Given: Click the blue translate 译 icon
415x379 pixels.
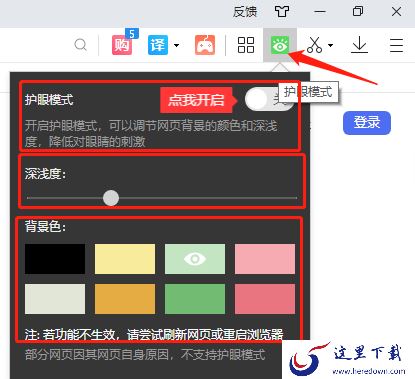Looking at the screenshot, I should click(158, 45).
